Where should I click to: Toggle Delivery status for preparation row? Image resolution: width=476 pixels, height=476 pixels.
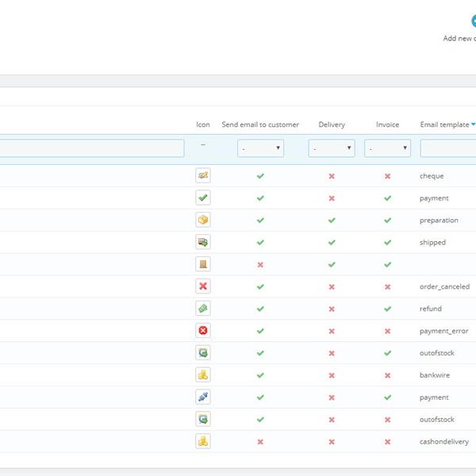332,220
